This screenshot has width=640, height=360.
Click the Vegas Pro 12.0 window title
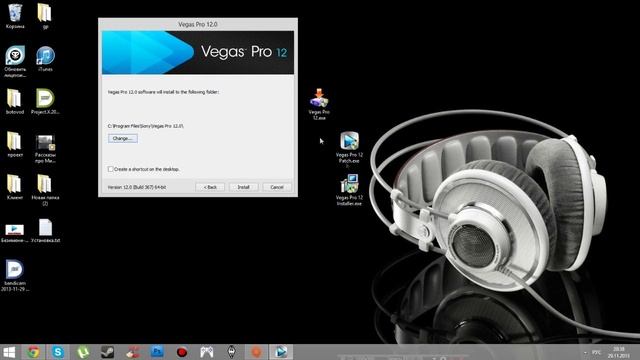(x=198, y=24)
